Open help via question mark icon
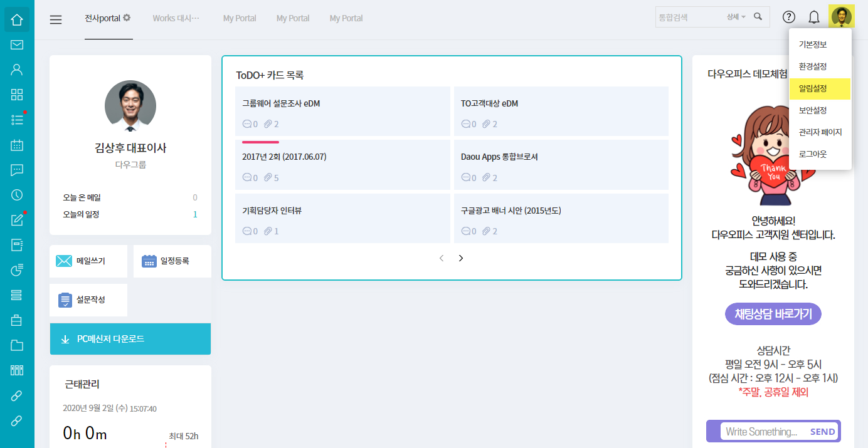Screen dimensions: 868x448 tap(789, 18)
